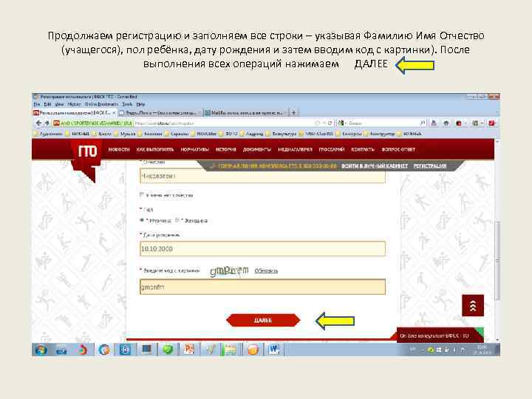Click the Windows Start button
The height and width of the screenshot is (399, 532).
click(41, 349)
